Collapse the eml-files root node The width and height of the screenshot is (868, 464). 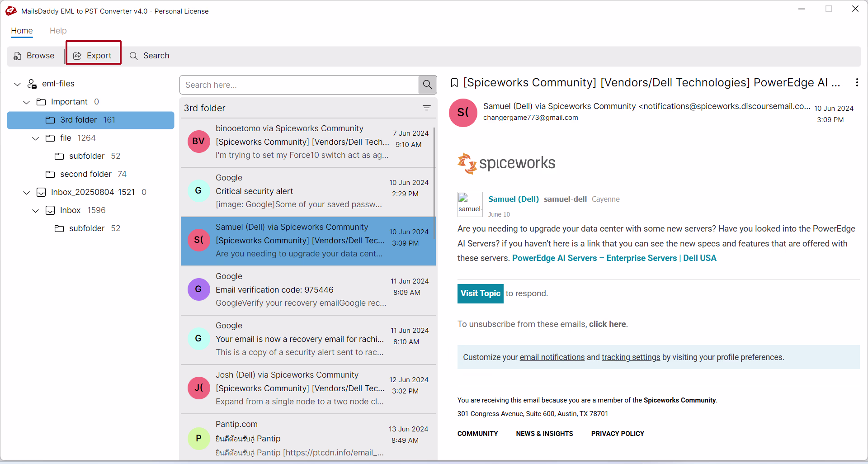(x=18, y=84)
